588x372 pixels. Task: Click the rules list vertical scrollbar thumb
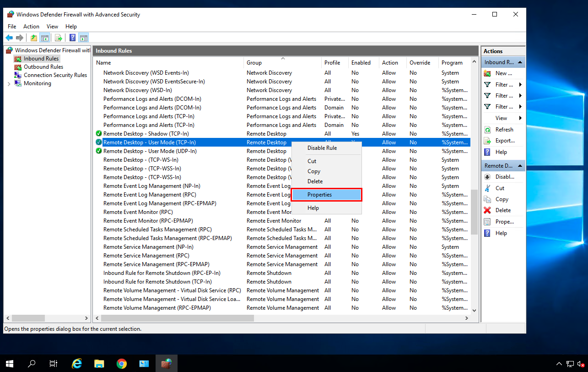coord(474,212)
